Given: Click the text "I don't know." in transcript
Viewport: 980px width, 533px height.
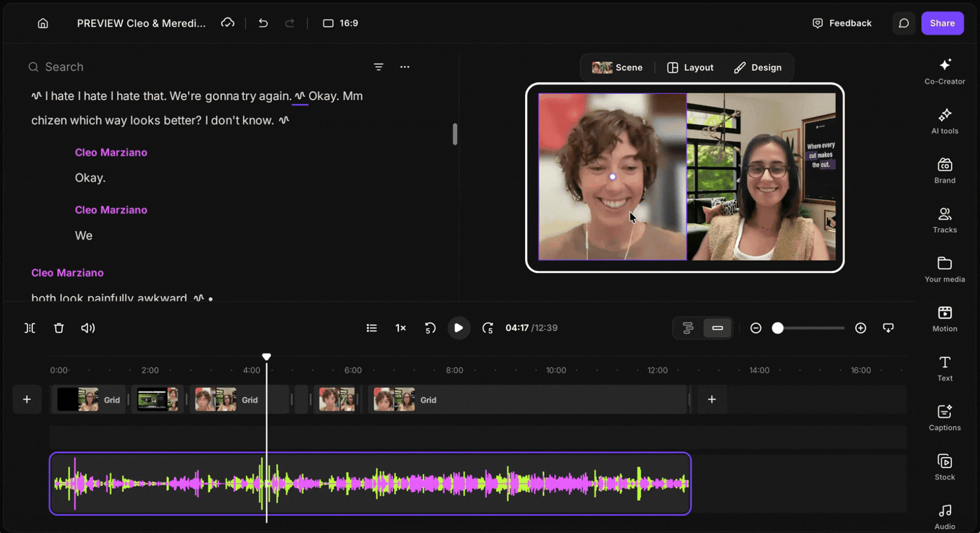Looking at the screenshot, I should 239,120.
